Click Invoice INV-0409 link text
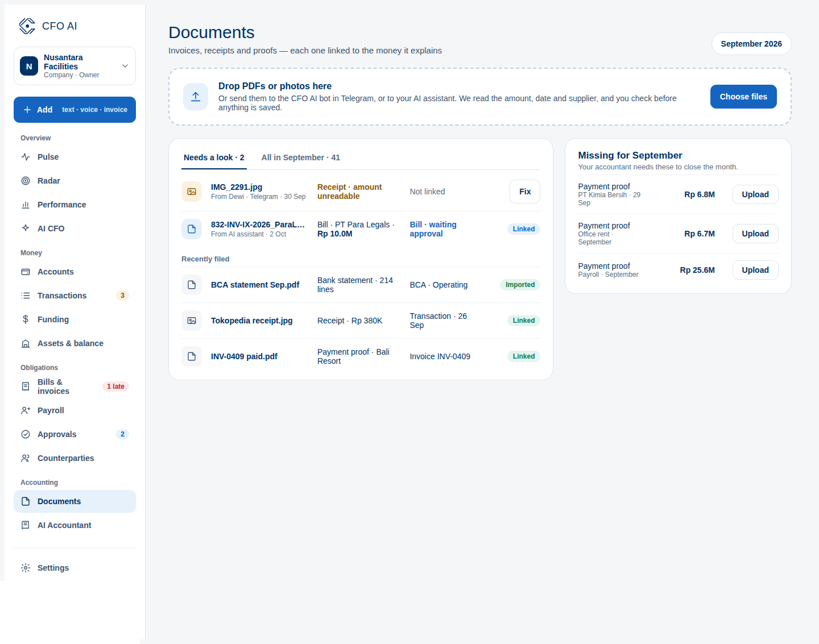 pyautogui.click(x=440, y=356)
